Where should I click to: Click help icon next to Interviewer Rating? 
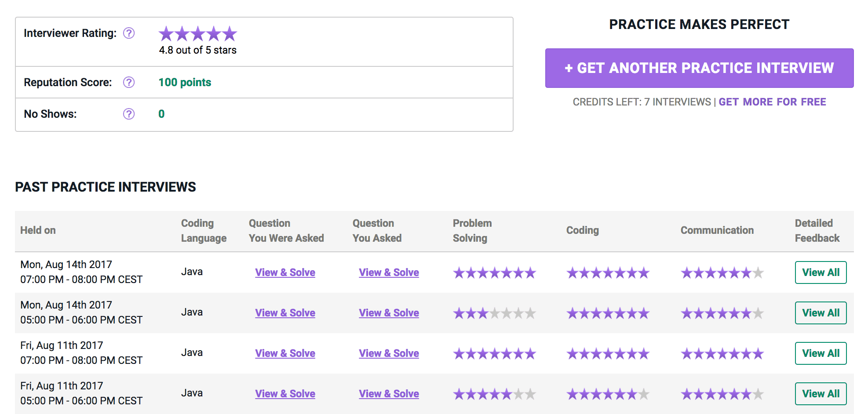click(129, 33)
